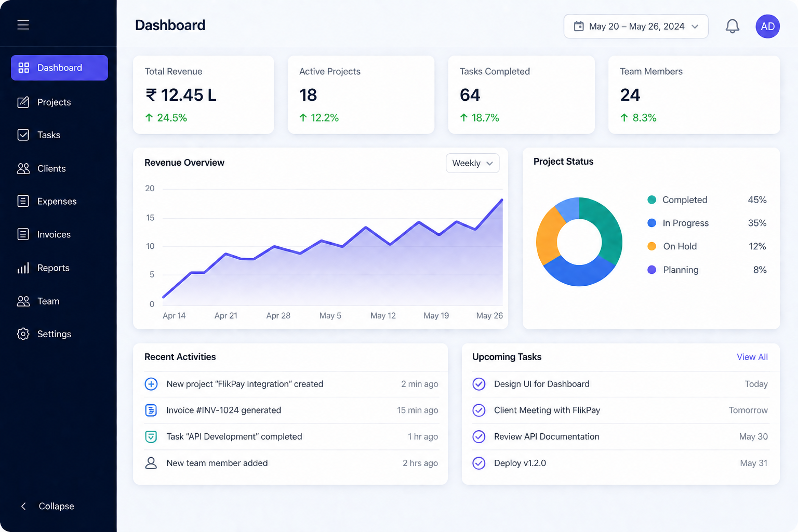Click the In Progress blue legend dot
Image resolution: width=798 pixels, height=532 pixels.
(651, 223)
